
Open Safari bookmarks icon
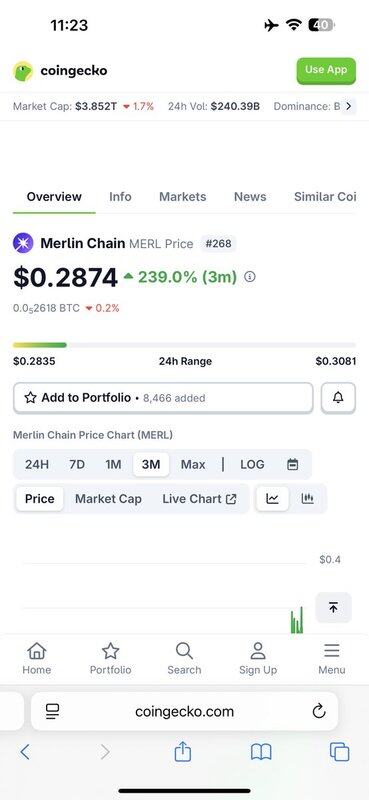click(261, 752)
